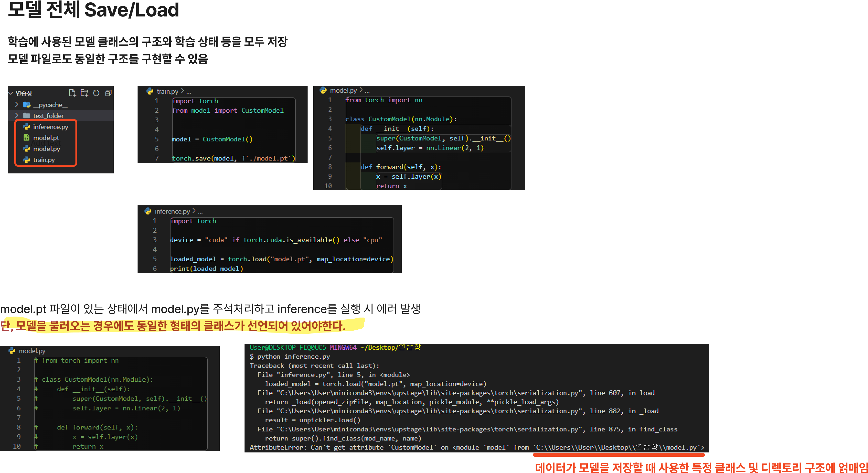The width and height of the screenshot is (868, 473).
Task: Click the '$ python inference.py' terminal command
Action: click(x=290, y=357)
